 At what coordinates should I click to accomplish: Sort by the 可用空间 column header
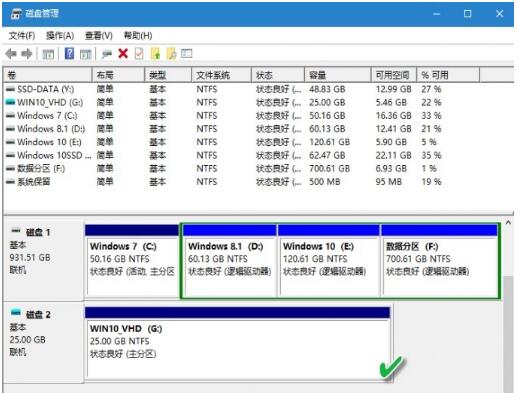(394, 75)
